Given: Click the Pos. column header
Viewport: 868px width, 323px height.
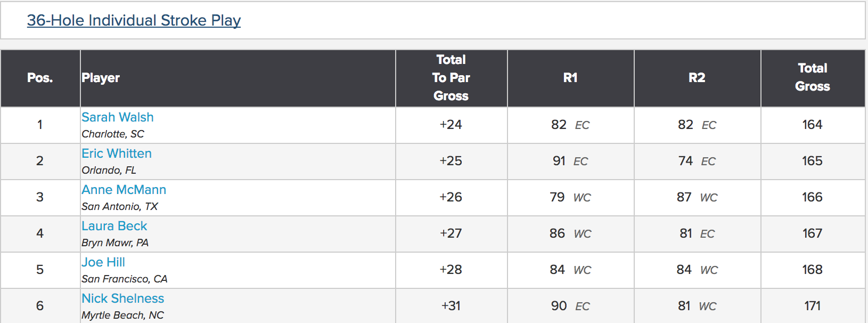Looking at the screenshot, I should point(40,78).
